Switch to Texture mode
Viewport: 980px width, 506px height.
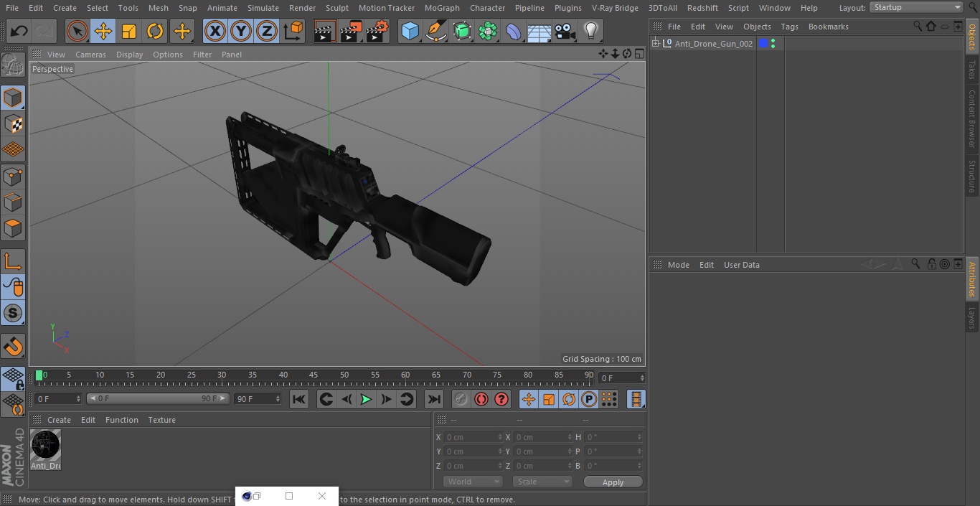(13, 123)
